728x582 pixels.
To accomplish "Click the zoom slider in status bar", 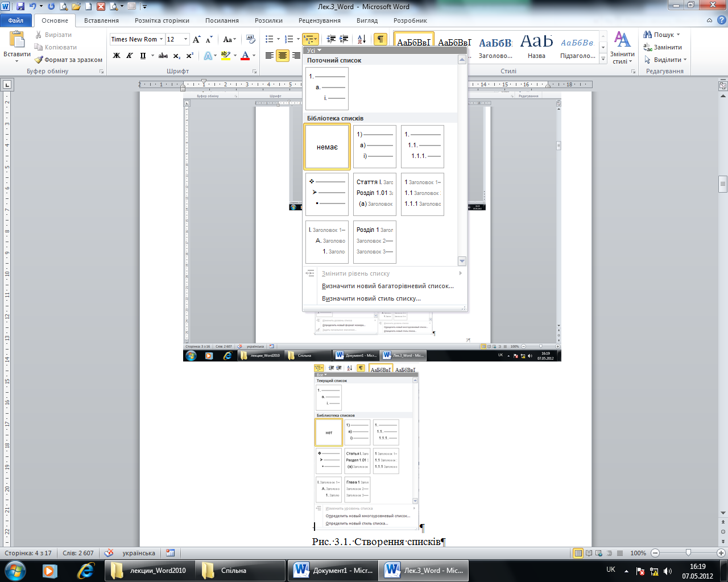I will [x=688, y=553].
